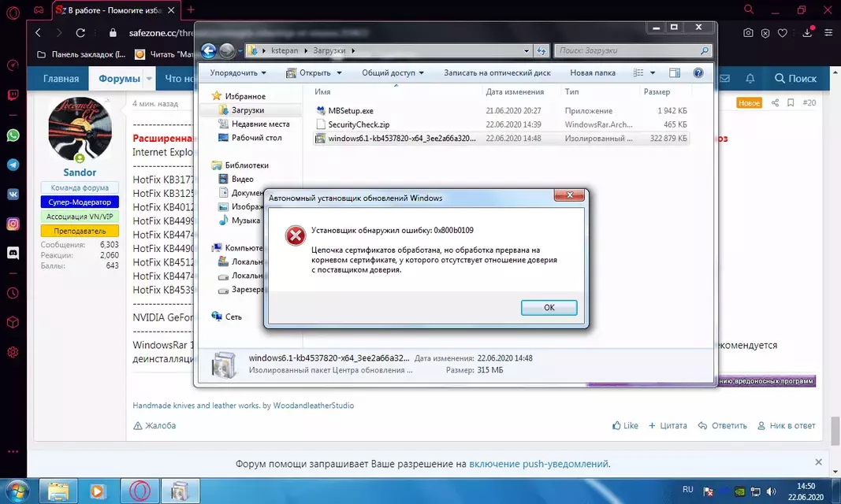841x504 pixels.
Task: Sort files by Дата изменения column
Action: (515, 92)
